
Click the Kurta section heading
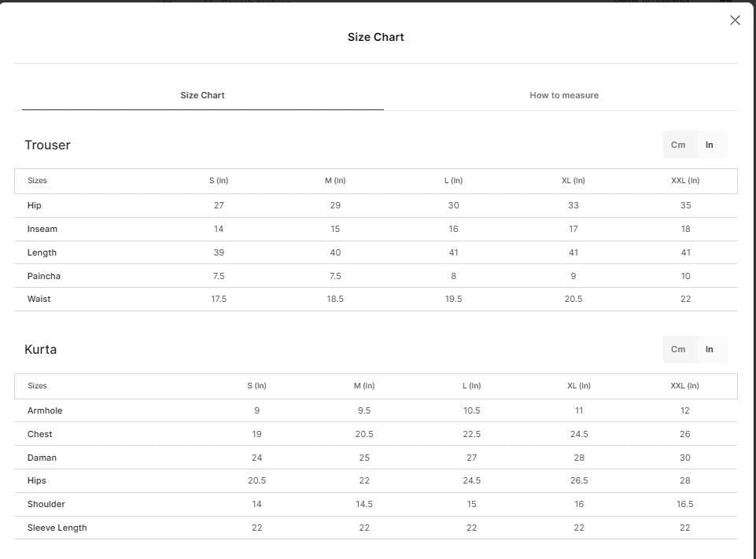tap(40, 349)
